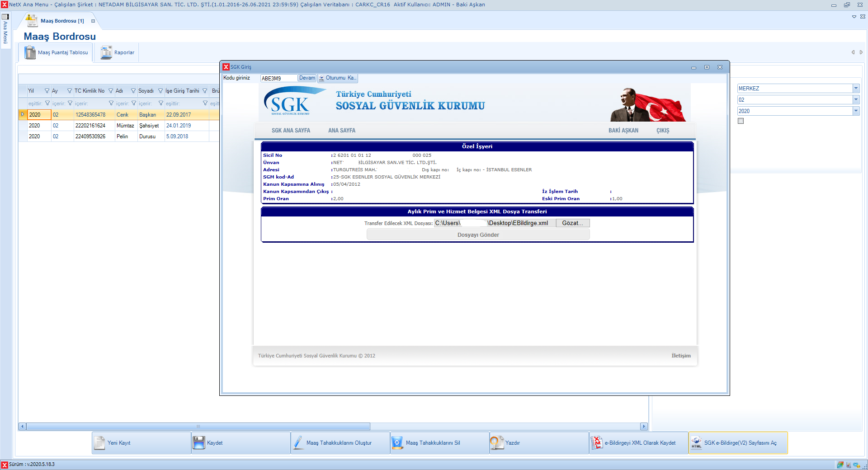Open SGK ANA SAYFA menu item
The image size is (868, 470).
coord(291,131)
